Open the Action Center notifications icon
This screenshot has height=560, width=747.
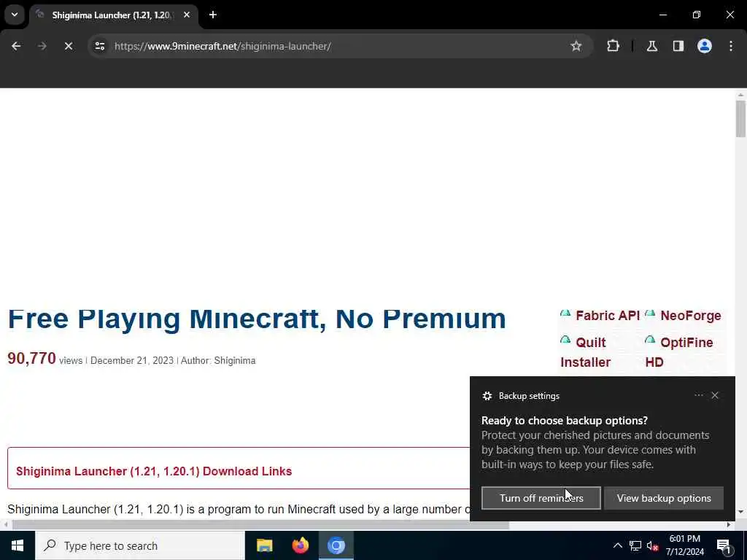pyautogui.click(x=724, y=545)
